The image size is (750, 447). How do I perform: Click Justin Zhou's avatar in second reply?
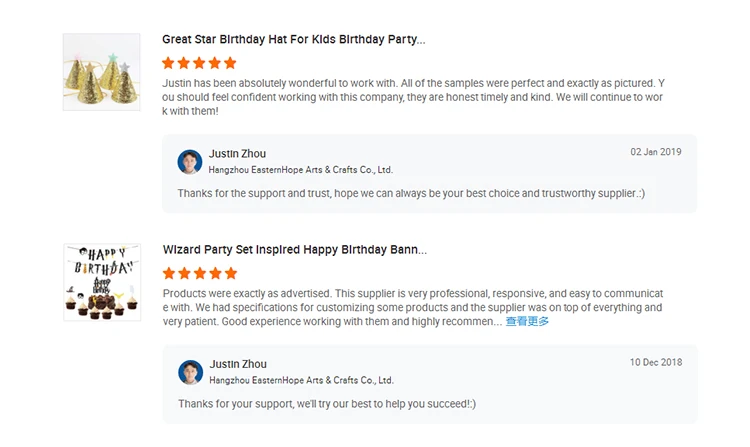point(190,372)
